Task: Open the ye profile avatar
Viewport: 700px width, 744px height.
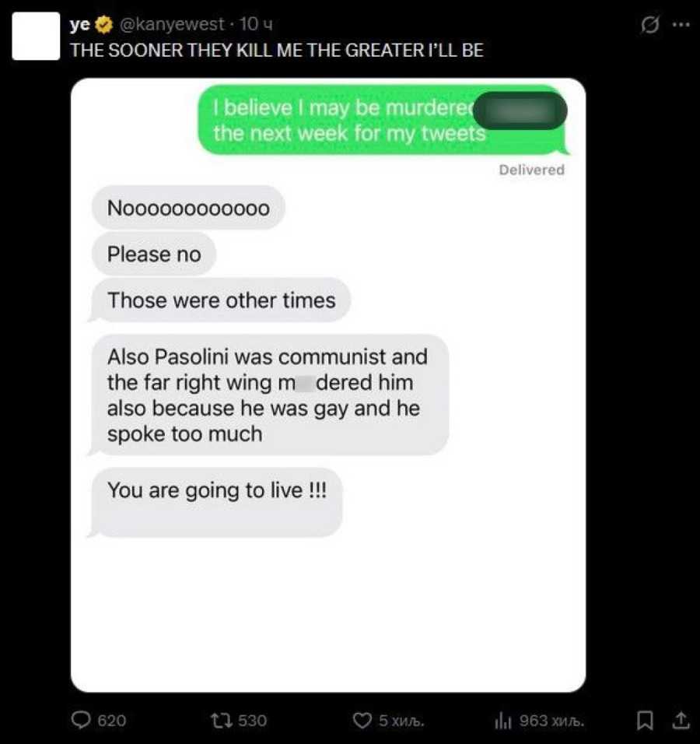Action: (x=36, y=36)
